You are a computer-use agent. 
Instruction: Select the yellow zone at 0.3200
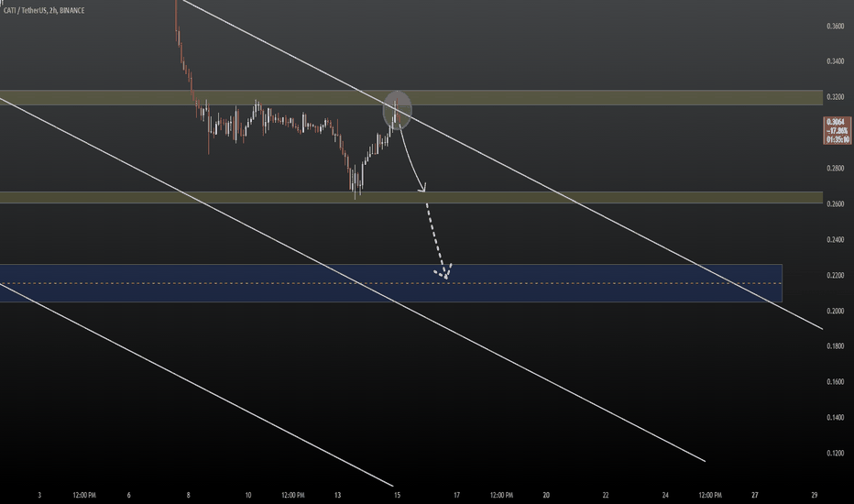tap(411, 97)
